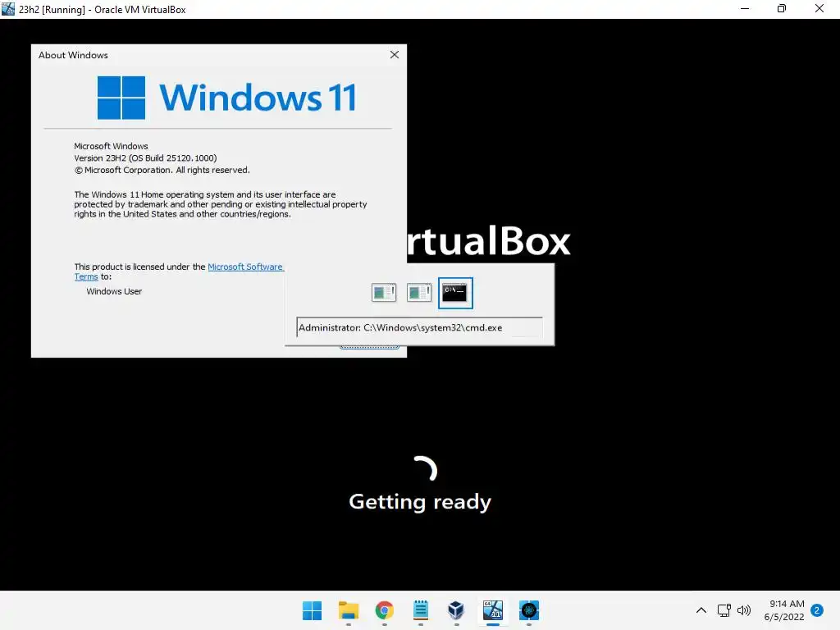This screenshot has height=630, width=840.
Task: Click the Administrator cmd.exe title label
Action: [400, 327]
